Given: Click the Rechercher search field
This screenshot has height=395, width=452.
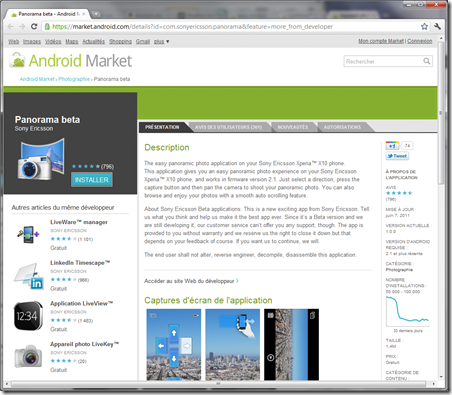Looking at the screenshot, I should (383, 61).
